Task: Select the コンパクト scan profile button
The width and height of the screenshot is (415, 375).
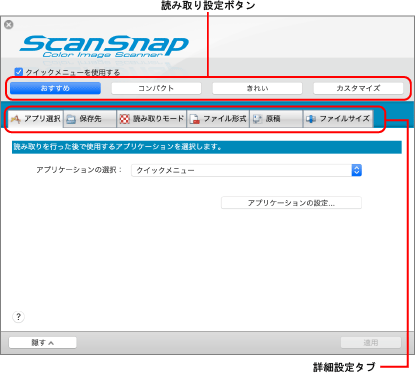Action: coord(156,88)
